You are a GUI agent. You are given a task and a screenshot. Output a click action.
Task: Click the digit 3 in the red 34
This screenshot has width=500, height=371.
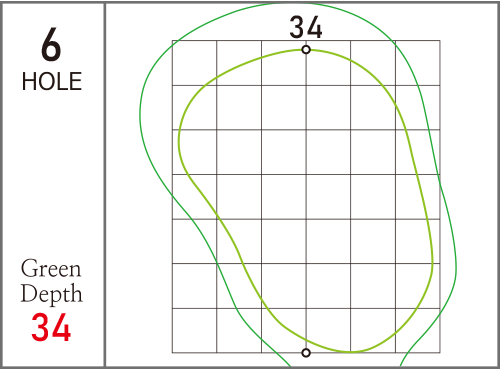[41, 327]
